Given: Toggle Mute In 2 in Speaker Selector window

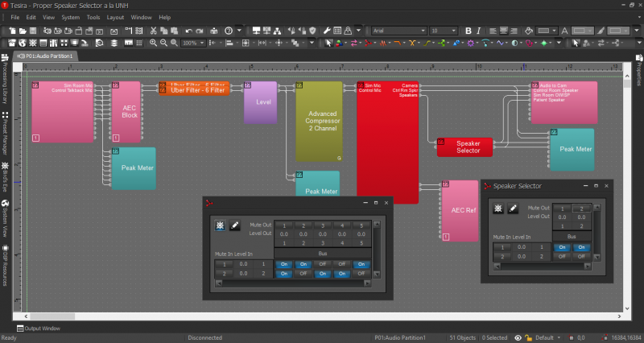Looking at the screenshot, I should click(502, 256).
